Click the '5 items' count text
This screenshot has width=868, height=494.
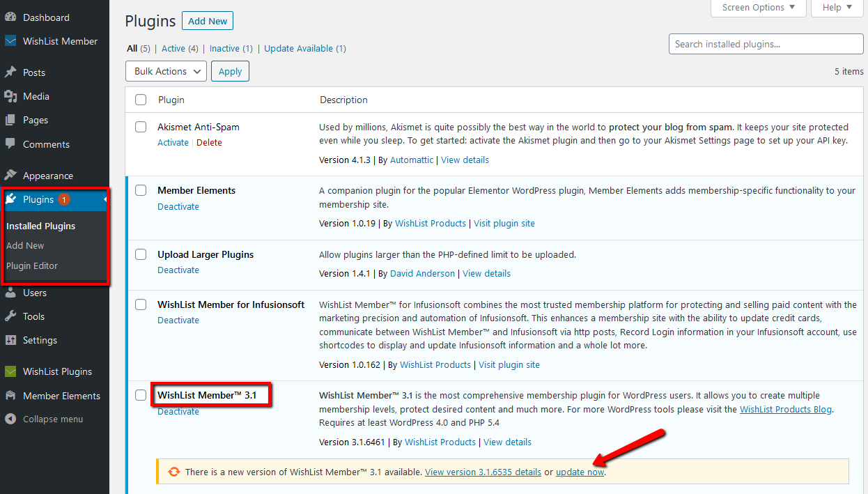[x=848, y=71]
